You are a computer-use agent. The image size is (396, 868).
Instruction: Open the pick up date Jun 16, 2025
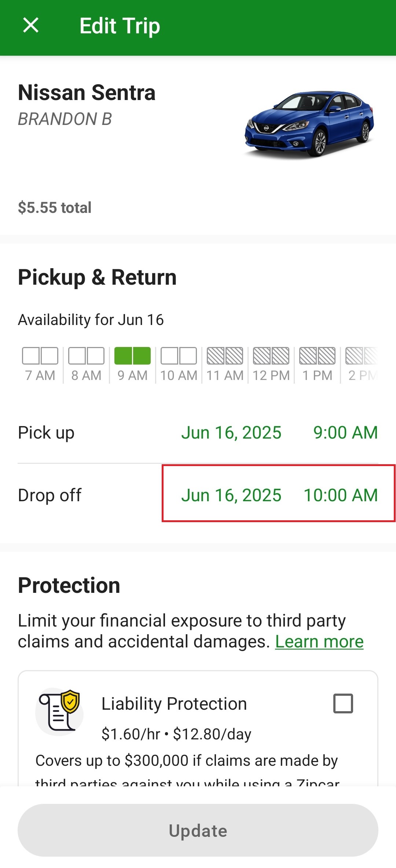click(231, 433)
